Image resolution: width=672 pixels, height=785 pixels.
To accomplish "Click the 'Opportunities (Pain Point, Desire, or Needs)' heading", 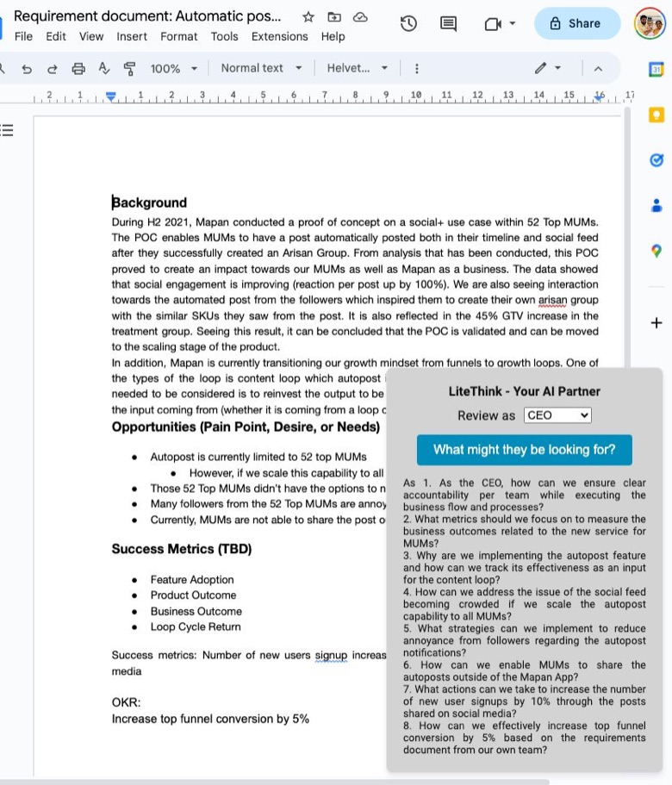I will pos(246,427).
